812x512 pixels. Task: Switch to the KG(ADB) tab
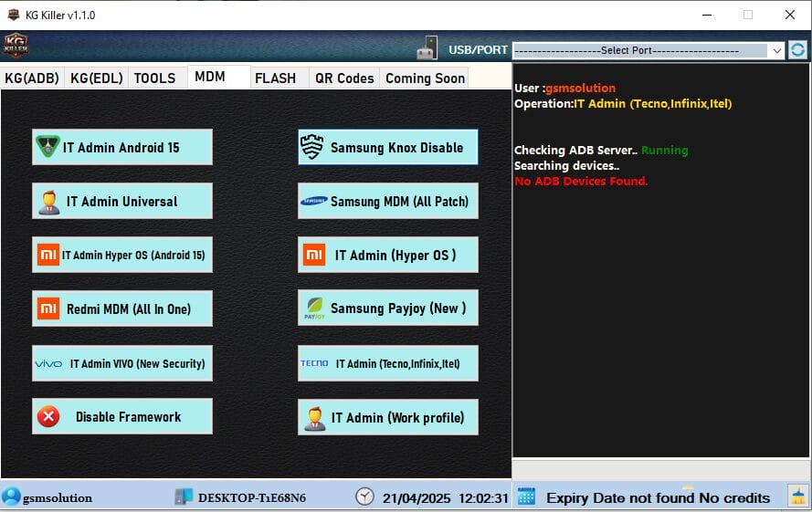click(32, 78)
